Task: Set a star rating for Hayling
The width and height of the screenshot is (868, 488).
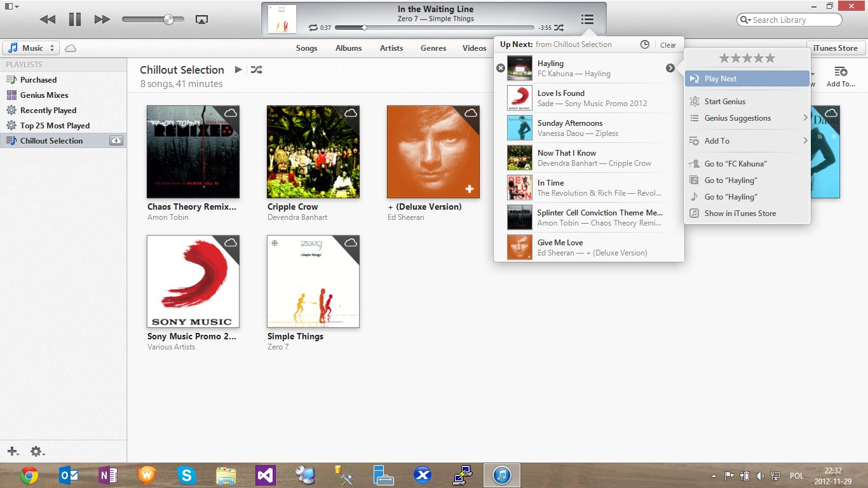Action: 747,58
